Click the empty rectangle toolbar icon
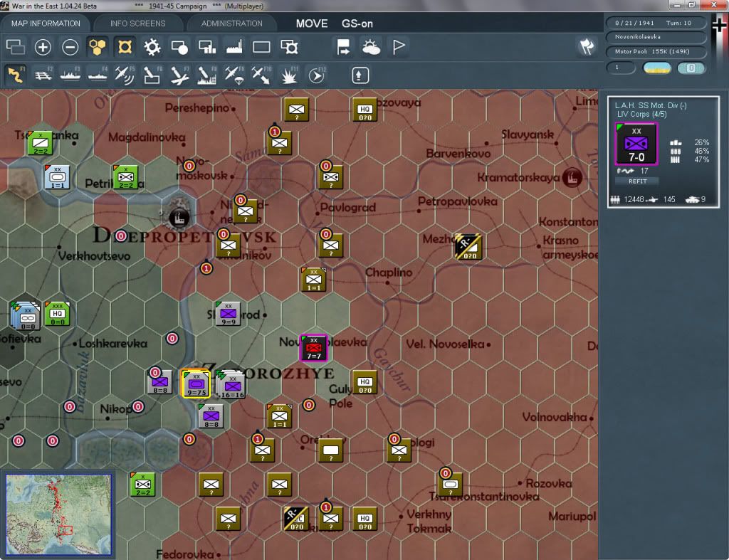Image resolution: width=729 pixels, height=560 pixels. point(261,47)
